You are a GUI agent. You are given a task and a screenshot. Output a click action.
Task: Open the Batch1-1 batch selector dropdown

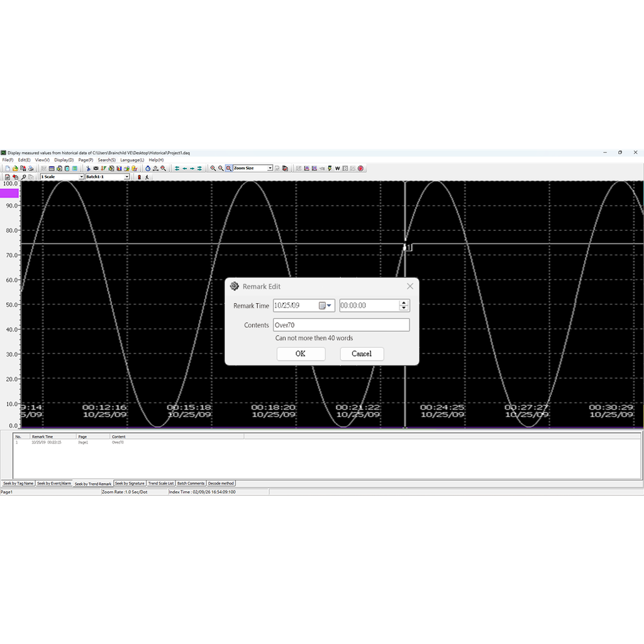125,177
